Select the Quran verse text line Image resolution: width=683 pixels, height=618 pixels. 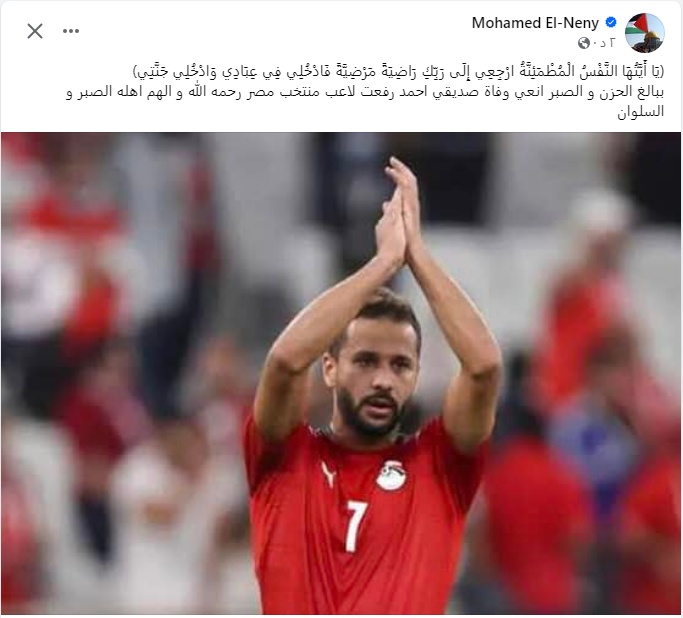click(398, 71)
